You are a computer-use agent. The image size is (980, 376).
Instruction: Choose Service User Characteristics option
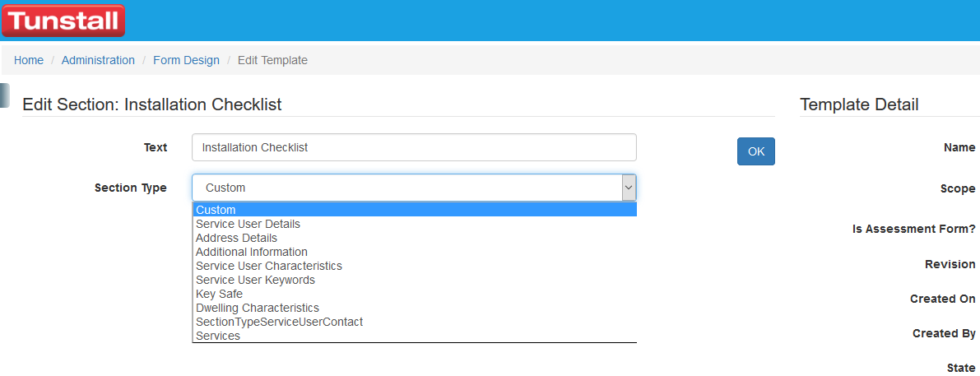point(269,266)
